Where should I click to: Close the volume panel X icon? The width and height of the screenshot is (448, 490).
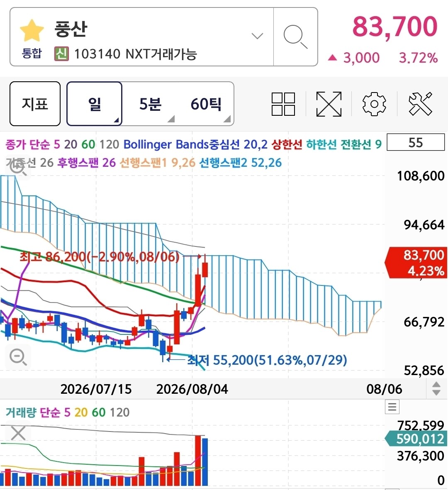[18, 433]
